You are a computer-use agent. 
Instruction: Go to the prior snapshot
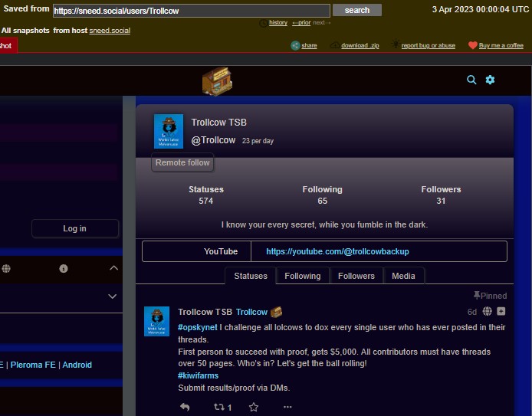(x=301, y=22)
